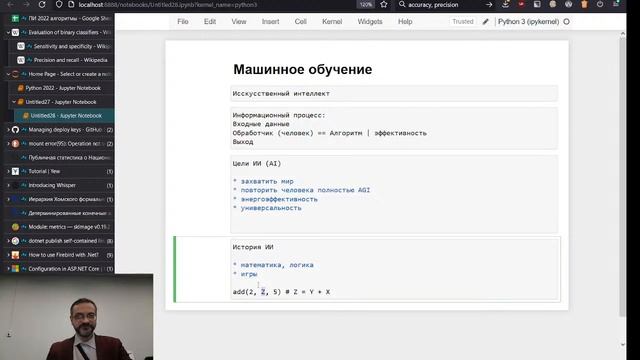
Task: Click the Цели ИИ (AI) cell
Action: [x=394, y=194]
